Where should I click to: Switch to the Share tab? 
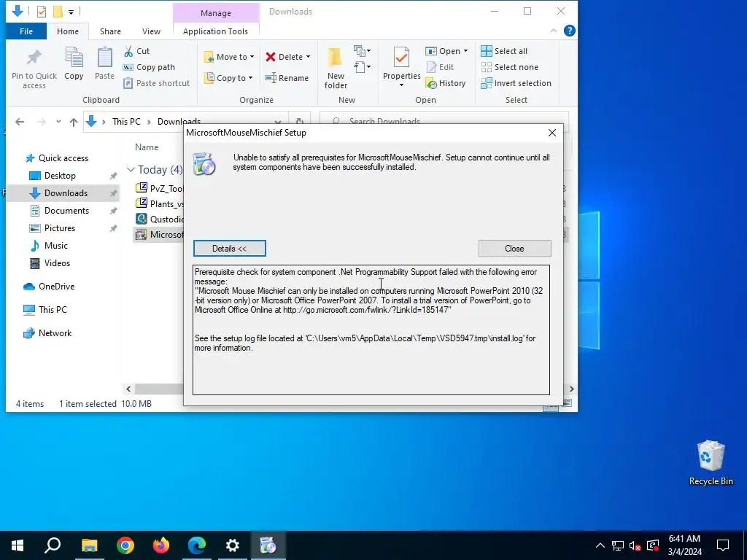point(110,31)
